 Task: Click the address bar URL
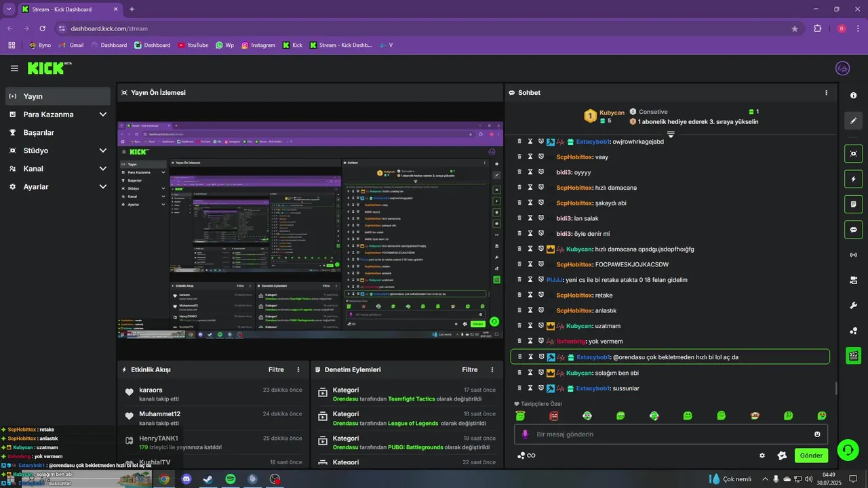pos(109,28)
